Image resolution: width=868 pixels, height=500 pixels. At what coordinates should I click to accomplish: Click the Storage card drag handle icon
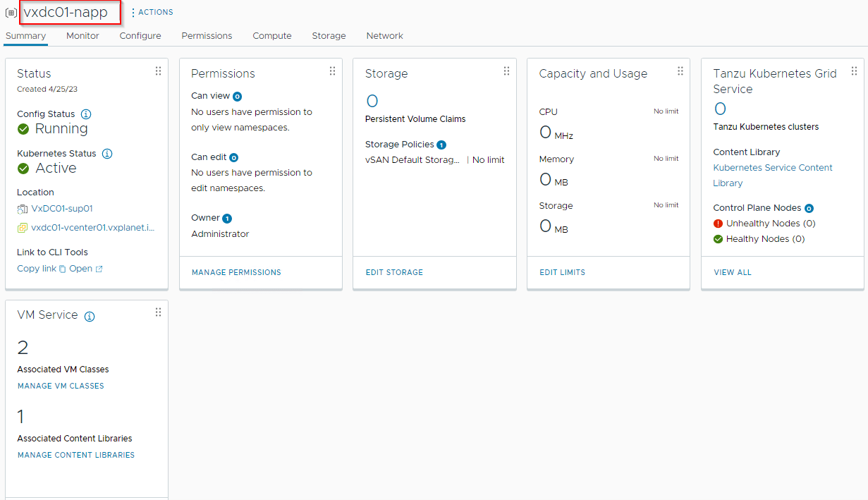pyautogui.click(x=506, y=71)
